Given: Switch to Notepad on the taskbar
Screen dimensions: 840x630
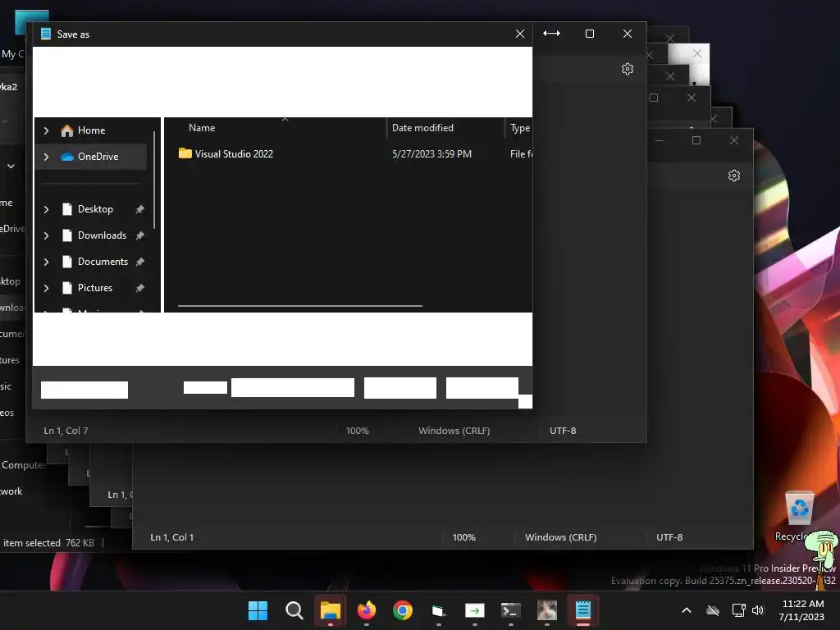Looking at the screenshot, I should click(x=583, y=610).
